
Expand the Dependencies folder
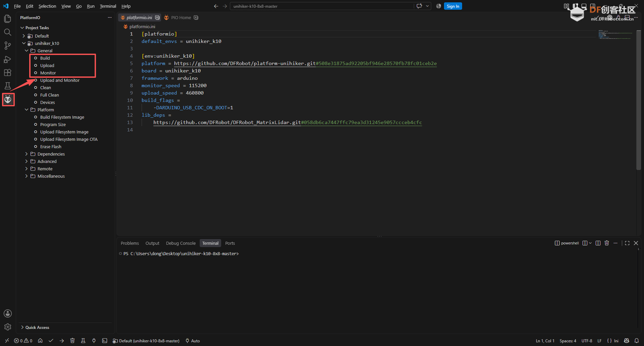[27, 154]
